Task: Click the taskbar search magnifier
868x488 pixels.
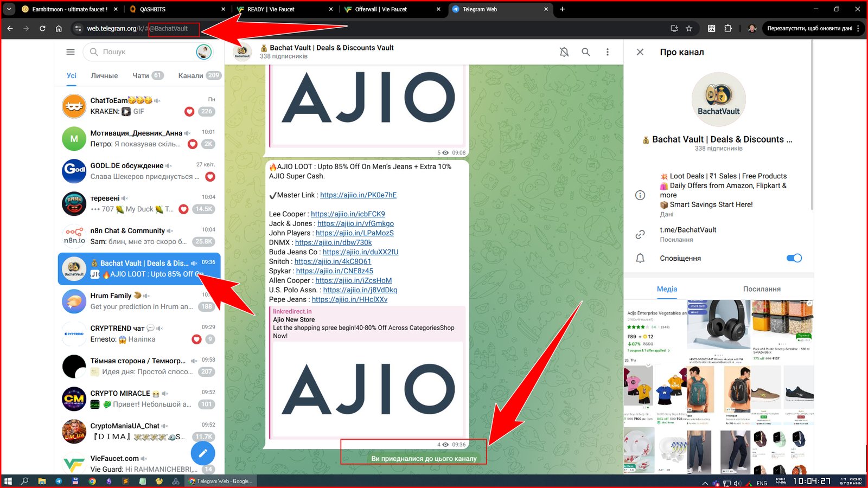Action: (24, 481)
